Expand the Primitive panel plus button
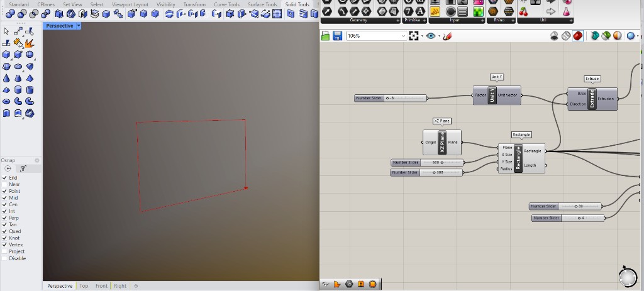The width and height of the screenshot is (644, 291). click(x=425, y=21)
